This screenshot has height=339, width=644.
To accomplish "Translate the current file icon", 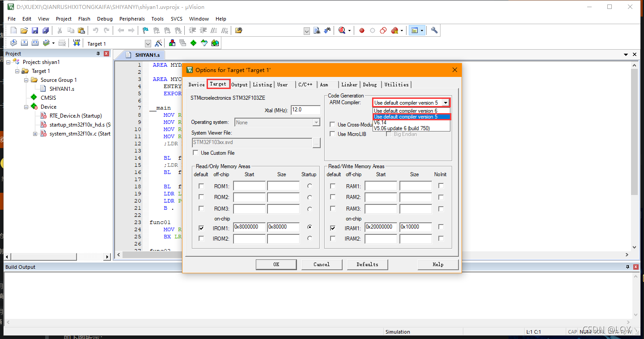I will (13, 43).
